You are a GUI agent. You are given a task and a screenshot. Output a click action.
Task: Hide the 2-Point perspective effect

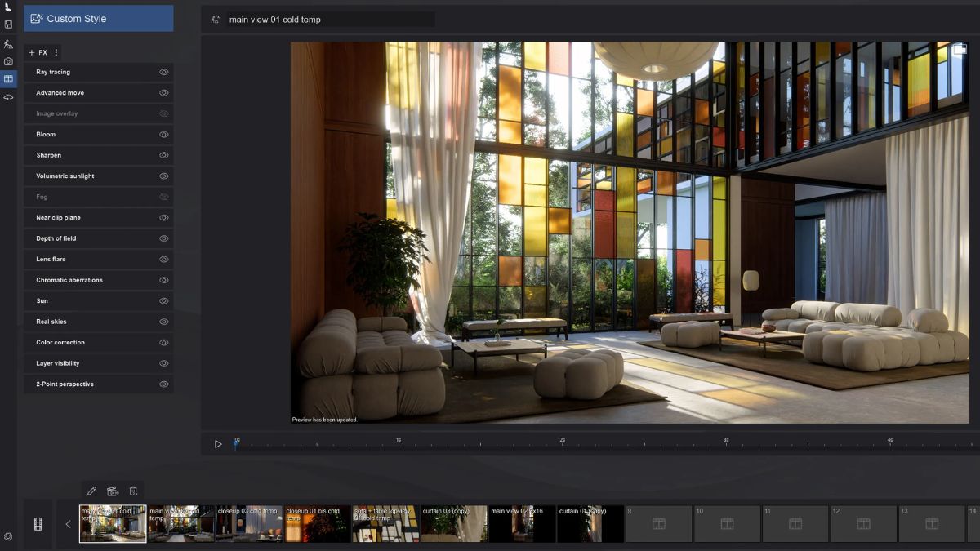point(163,384)
